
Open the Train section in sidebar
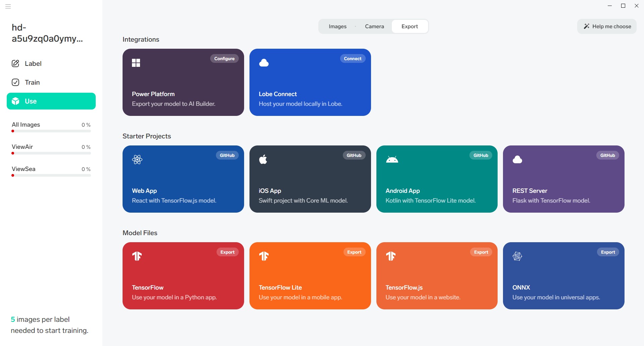51,82
